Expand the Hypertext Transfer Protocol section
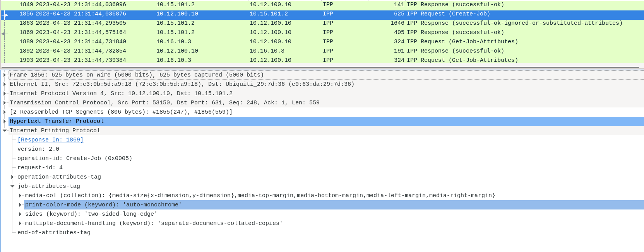The width and height of the screenshot is (644, 252). [4, 121]
